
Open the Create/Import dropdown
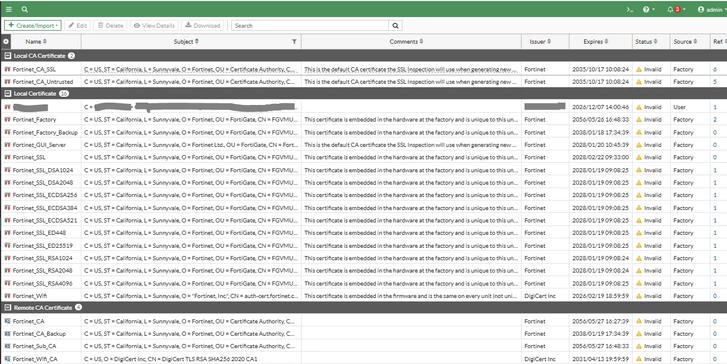pyautogui.click(x=33, y=26)
